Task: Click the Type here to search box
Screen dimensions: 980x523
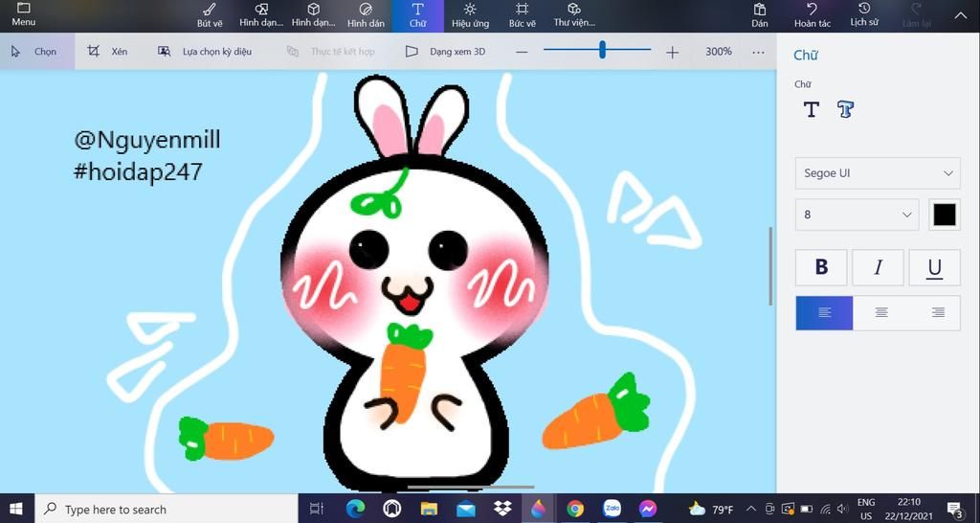Action: click(167, 509)
